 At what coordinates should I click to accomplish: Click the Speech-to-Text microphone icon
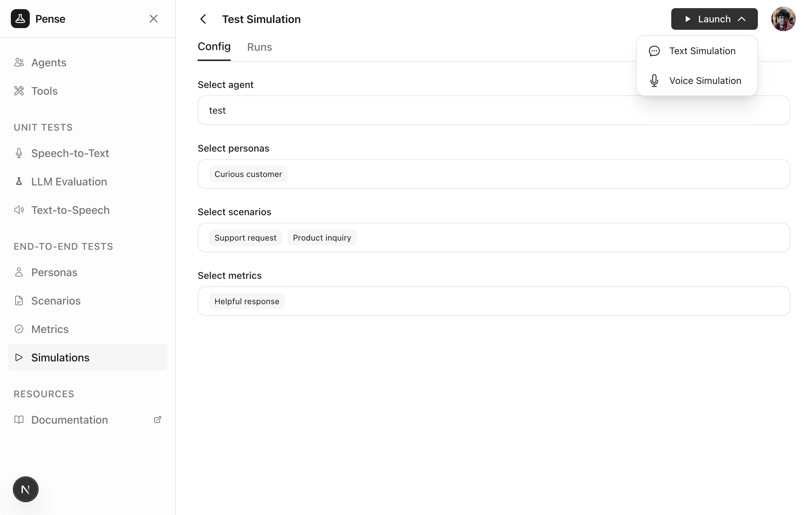tap(19, 153)
